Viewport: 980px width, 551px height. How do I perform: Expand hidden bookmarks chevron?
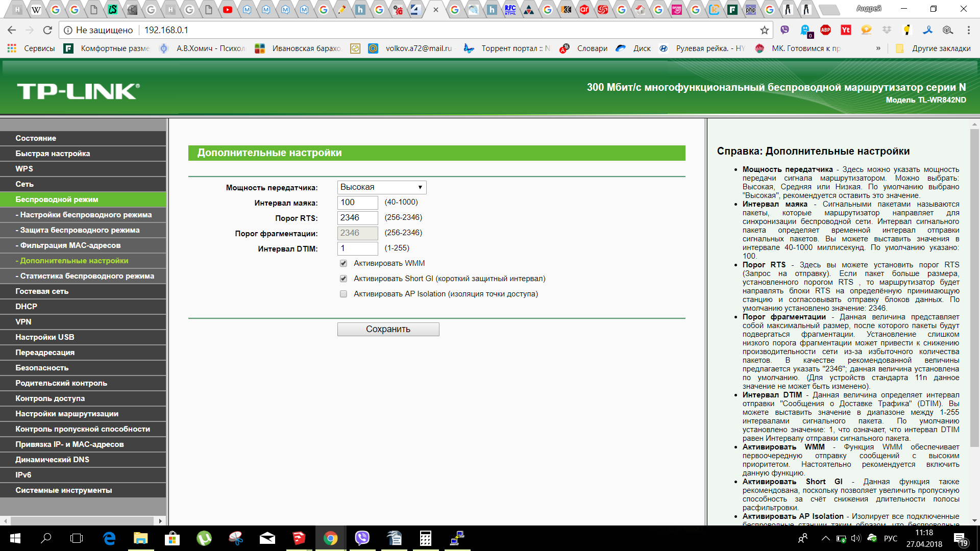point(878,48)
